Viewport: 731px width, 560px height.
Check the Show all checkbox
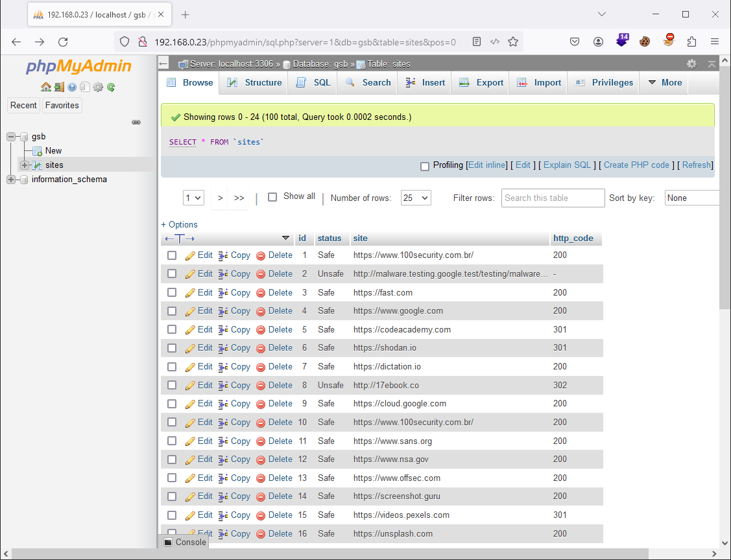click(x=272, y=197)
